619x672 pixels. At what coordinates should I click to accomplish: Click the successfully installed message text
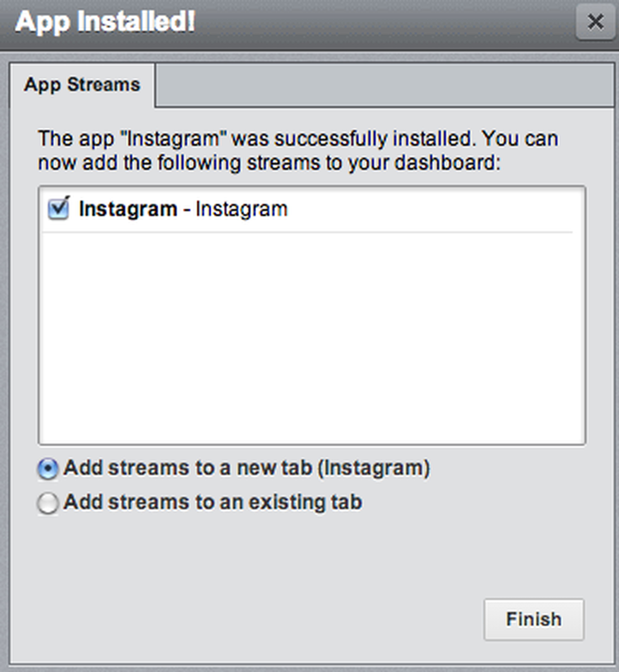point(298,139)
